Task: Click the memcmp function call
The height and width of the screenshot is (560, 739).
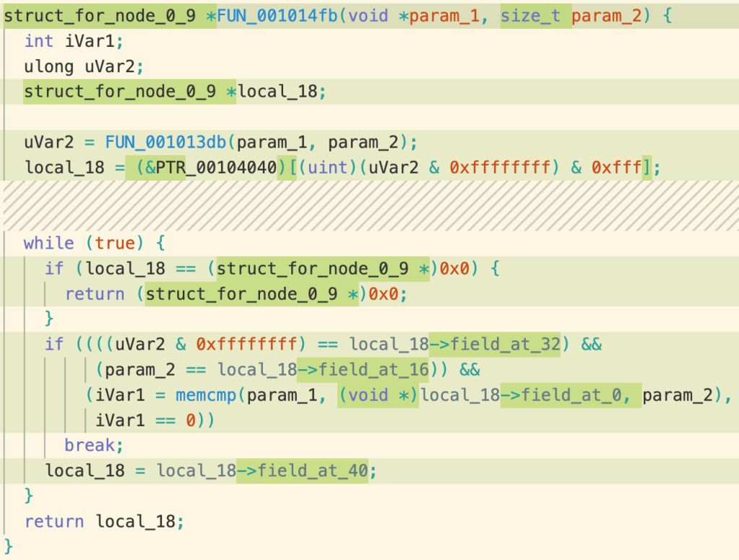Action: tap(212, 395)
